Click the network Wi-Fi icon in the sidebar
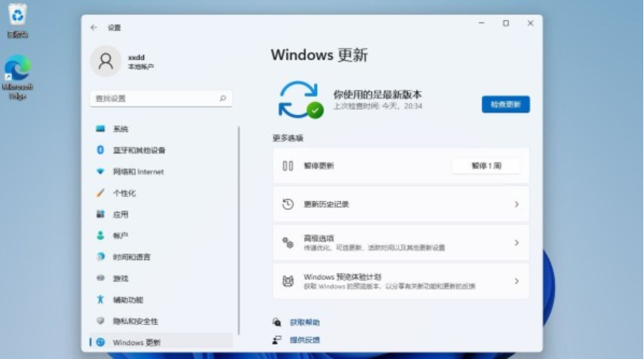The height and width of the screenshot is (359, 644). [x=100, y=172]
